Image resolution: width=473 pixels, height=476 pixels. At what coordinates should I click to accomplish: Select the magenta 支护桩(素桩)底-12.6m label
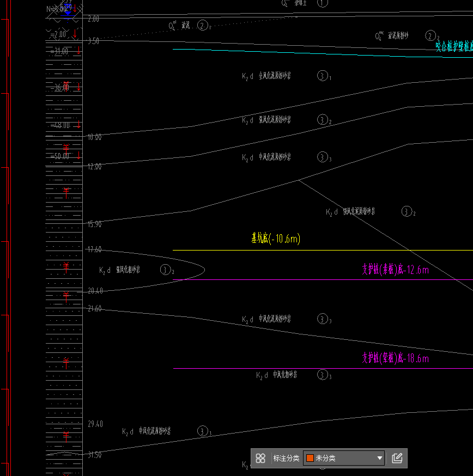395,269
